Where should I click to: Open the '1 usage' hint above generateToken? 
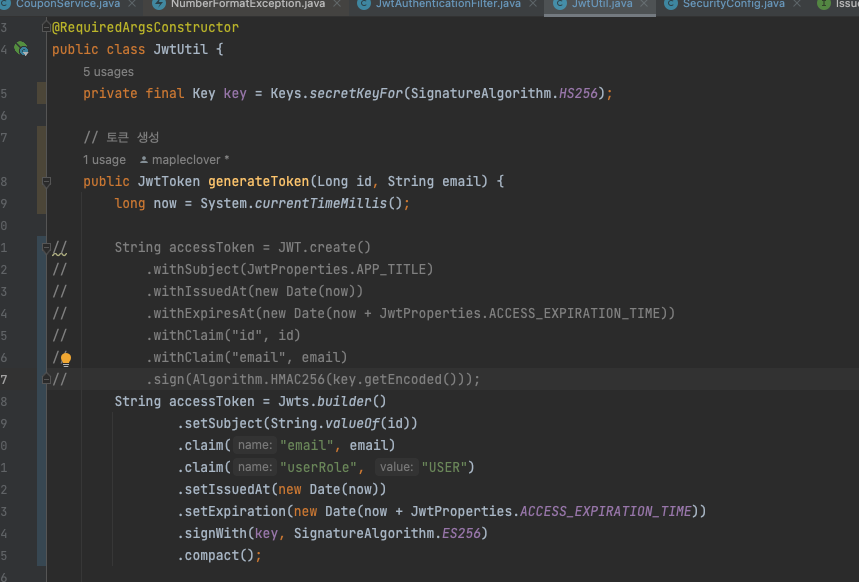pos(104,160)
